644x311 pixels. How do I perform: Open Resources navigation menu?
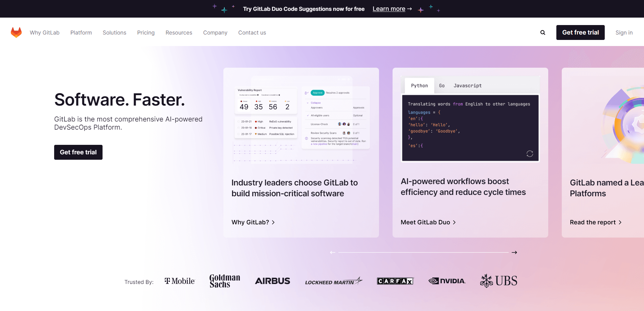(179, 32)
